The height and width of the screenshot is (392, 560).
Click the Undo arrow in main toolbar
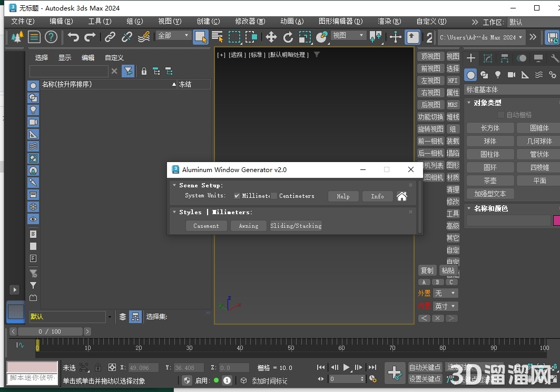point(73,37)
